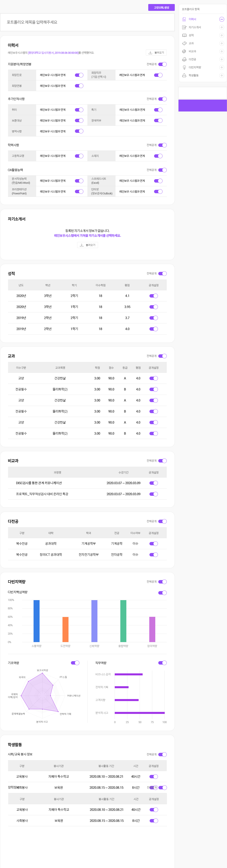
Task: Toggle 전체공개 for the 다전공 section
Action: point(162,521)
